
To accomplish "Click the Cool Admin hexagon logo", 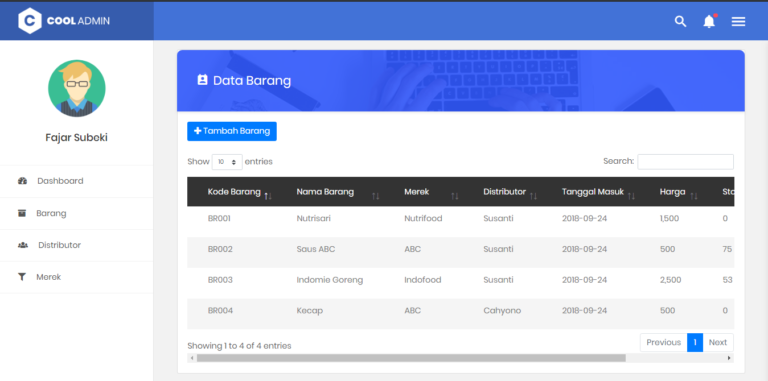I will point(30,21).
